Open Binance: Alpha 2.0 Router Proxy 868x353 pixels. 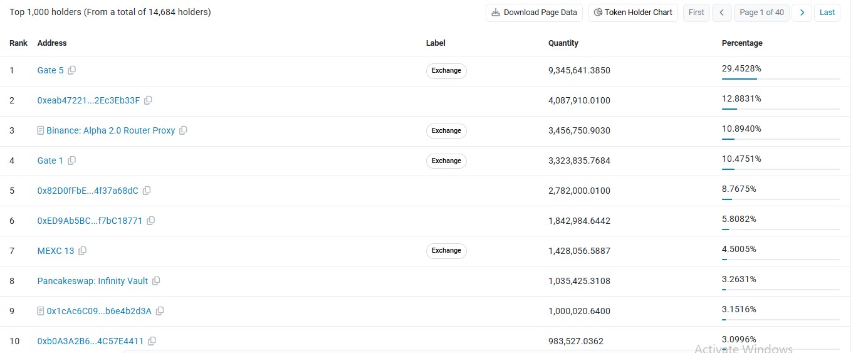111,130
